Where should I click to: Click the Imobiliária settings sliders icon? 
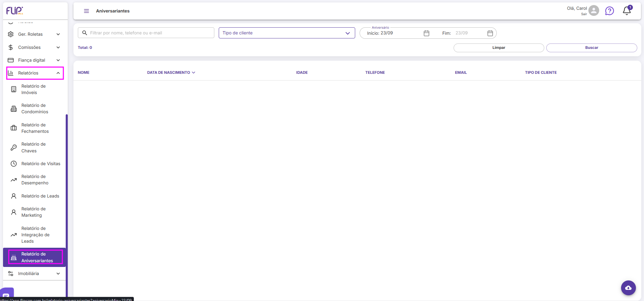[x=11, y=274]
